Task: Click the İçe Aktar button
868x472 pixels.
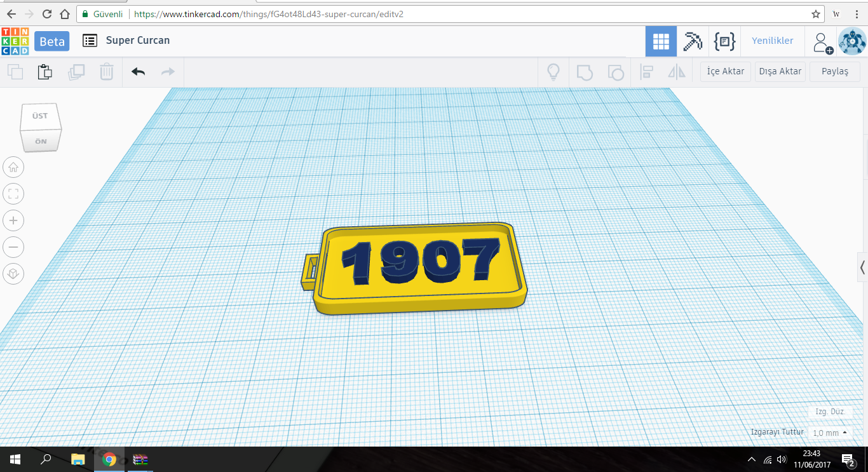Action: pos(726,72)
